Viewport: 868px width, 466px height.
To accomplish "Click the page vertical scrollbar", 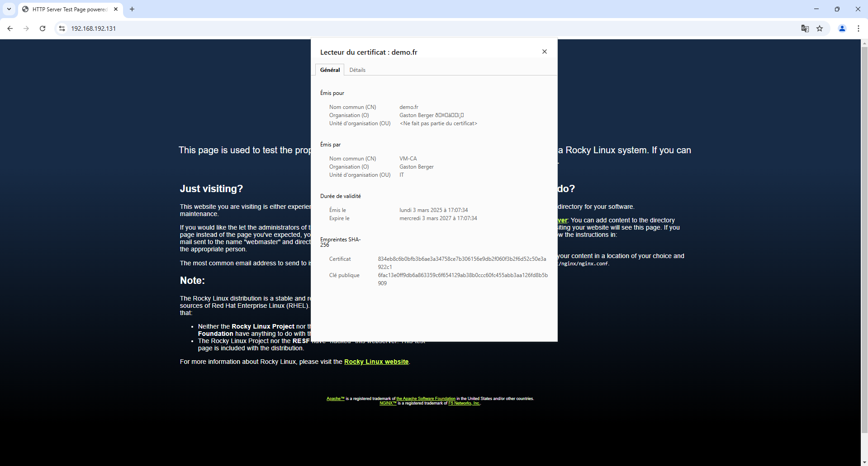I will [x=864, y=240].
